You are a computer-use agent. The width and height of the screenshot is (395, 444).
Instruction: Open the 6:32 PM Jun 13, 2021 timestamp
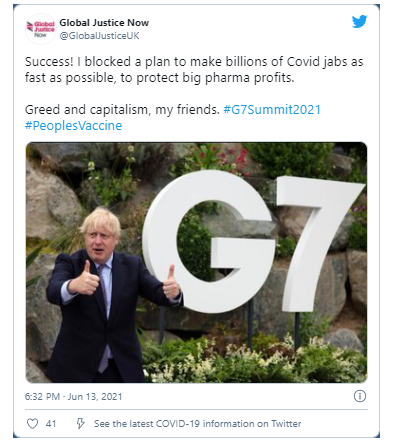(x=74, y=397)
